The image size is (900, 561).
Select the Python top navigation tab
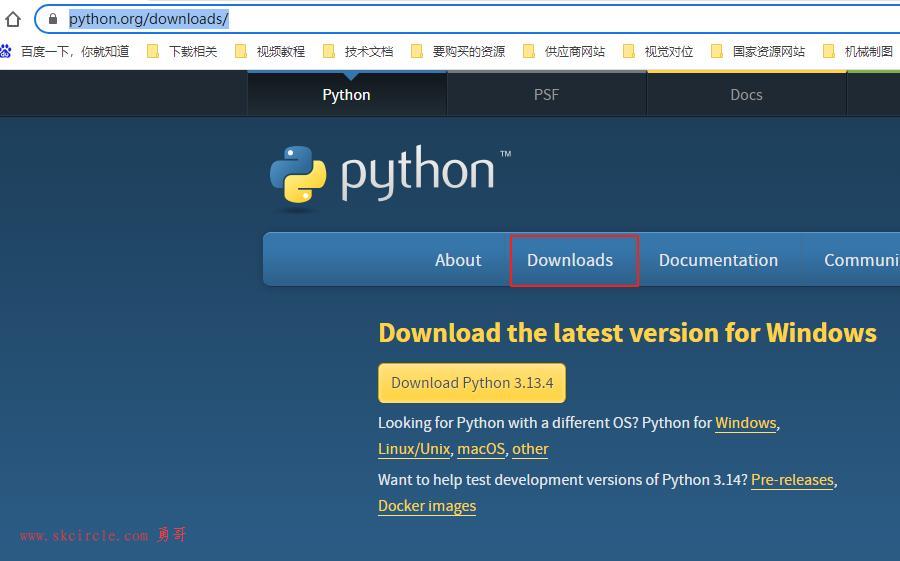point(347,95)
